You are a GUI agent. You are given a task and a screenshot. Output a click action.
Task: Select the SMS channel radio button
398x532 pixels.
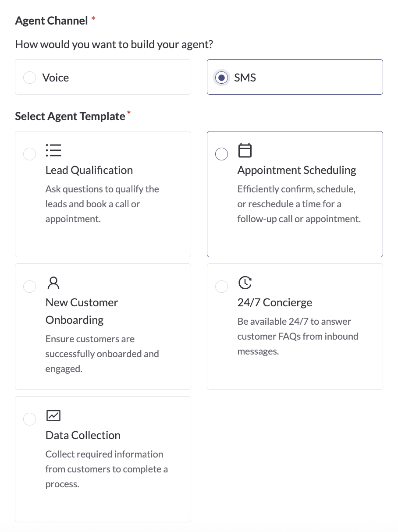point(221,78)
